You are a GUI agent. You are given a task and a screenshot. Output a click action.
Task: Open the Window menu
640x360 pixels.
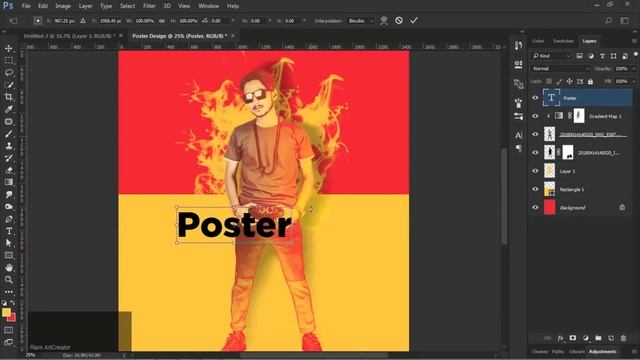click(x=209, y=6)
